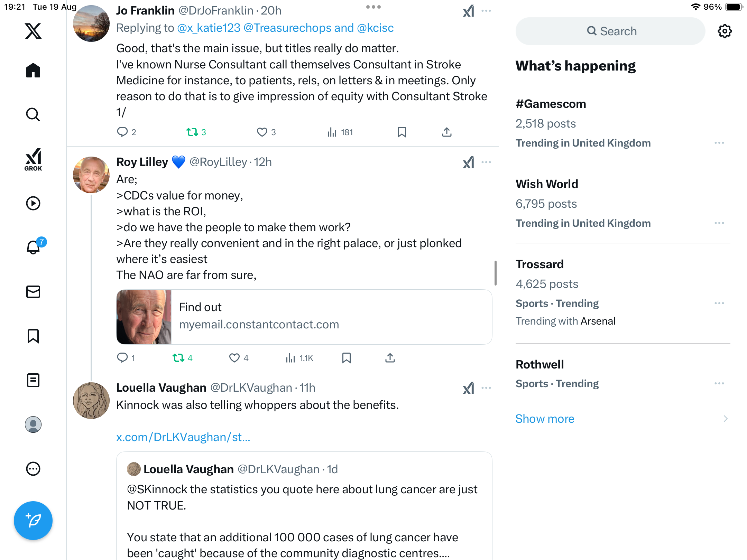Open Bookmarks in the sidebar

(33, 336)
